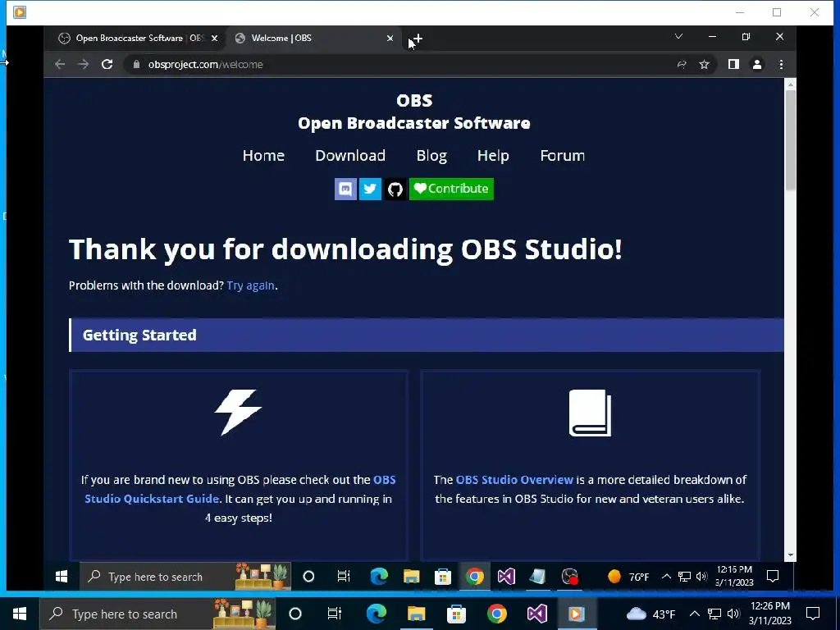840x630 pixels.
Task: Open a new tab with plus button
Action: click(x=418, y=39)
